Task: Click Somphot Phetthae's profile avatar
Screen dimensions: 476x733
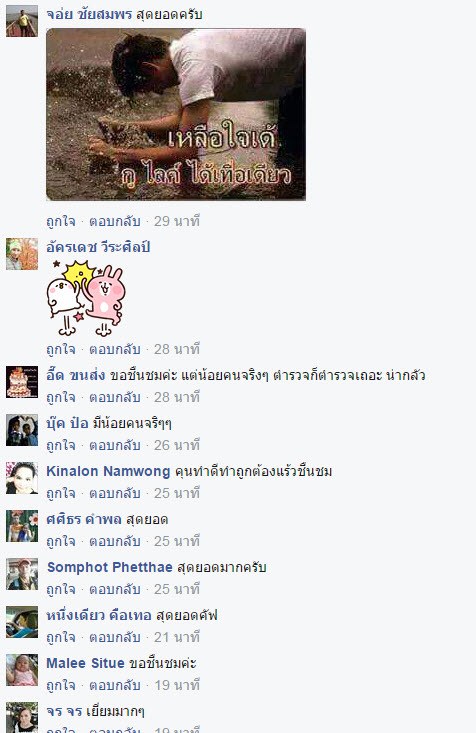Action: pyautogui.click(x=22, y=574)
